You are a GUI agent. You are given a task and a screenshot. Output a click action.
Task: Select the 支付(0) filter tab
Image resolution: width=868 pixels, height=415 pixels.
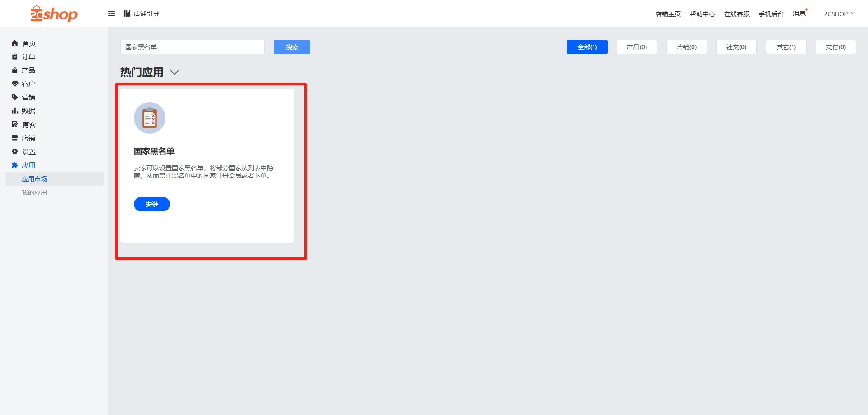coord(836,47)
